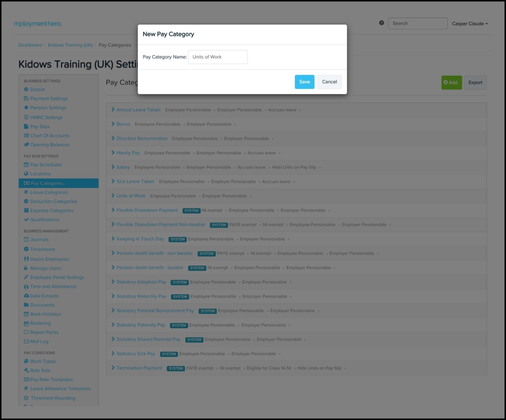Image resolution: width=506 pixels, height=420 pixels.
Task: Click the Mail Log envelope icon
Action: pyautogui.click(x=26, y=341)
